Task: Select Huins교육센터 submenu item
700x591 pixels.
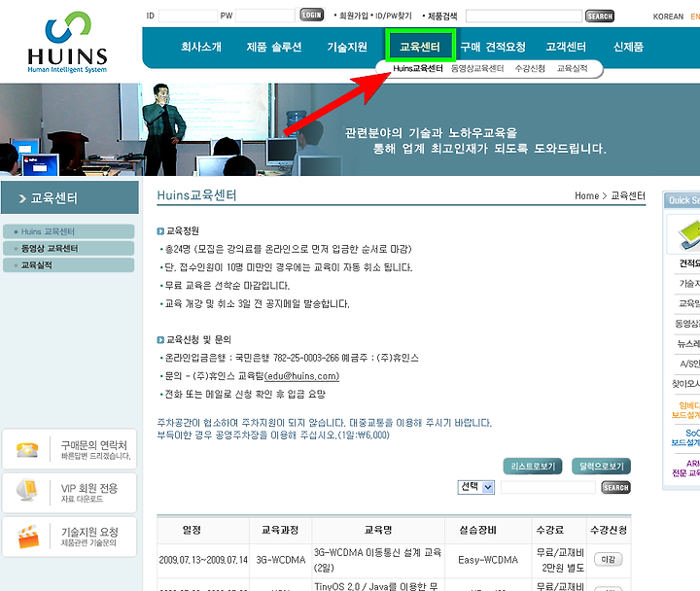Action: [418, 68]
